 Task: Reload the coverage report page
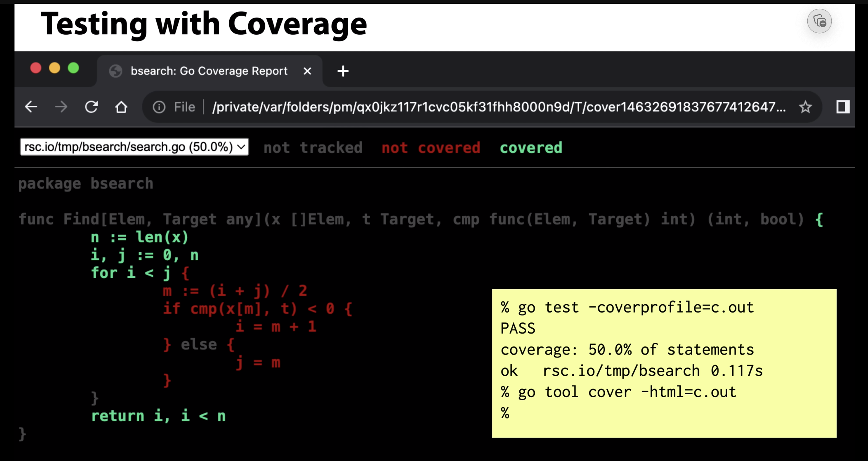92,107
